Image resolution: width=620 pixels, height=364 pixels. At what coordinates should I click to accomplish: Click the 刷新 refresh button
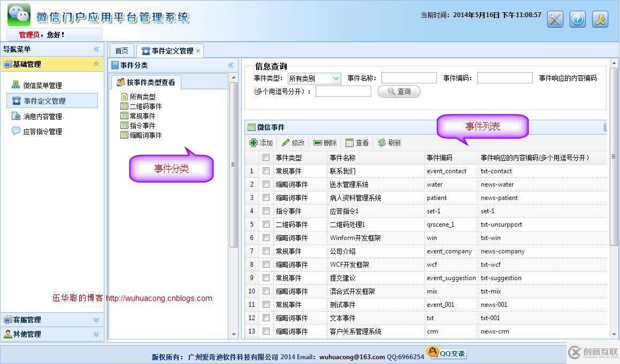(389, 143)
